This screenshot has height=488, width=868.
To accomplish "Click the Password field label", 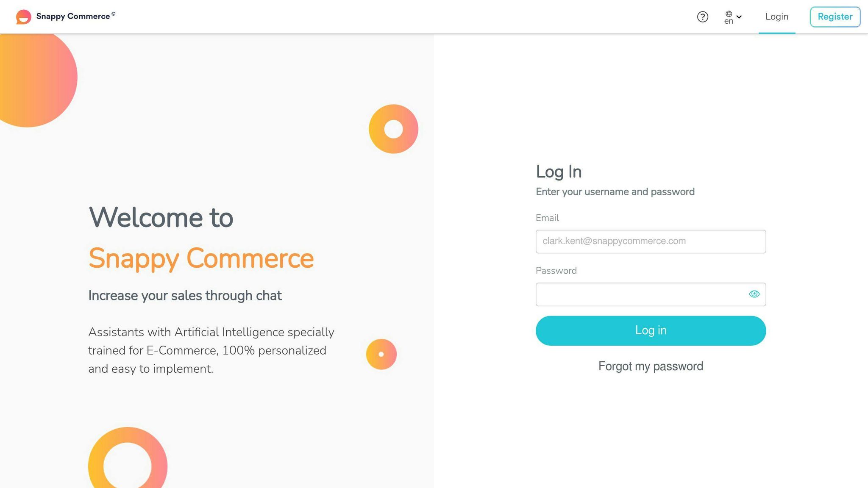I will (x=556, y=270).
